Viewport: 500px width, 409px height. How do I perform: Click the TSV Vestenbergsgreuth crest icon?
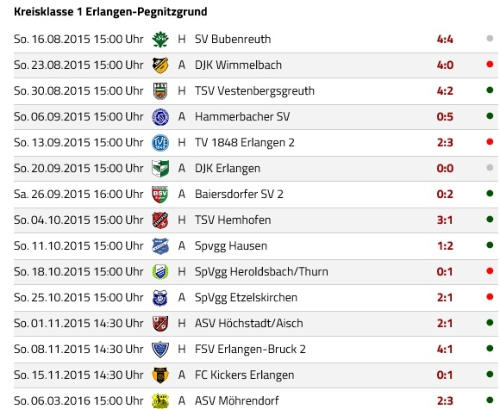pyautogui.click(x=160, y=91)
